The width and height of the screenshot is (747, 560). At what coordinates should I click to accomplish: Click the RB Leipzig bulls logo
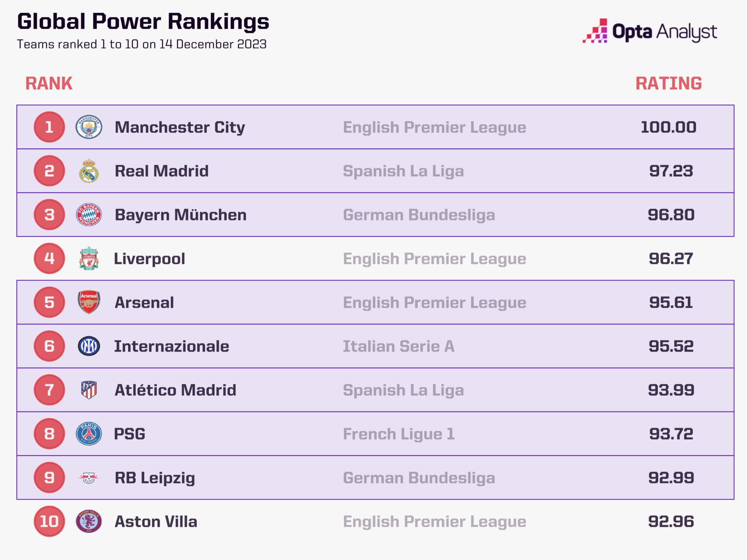(x=89, y=477)
